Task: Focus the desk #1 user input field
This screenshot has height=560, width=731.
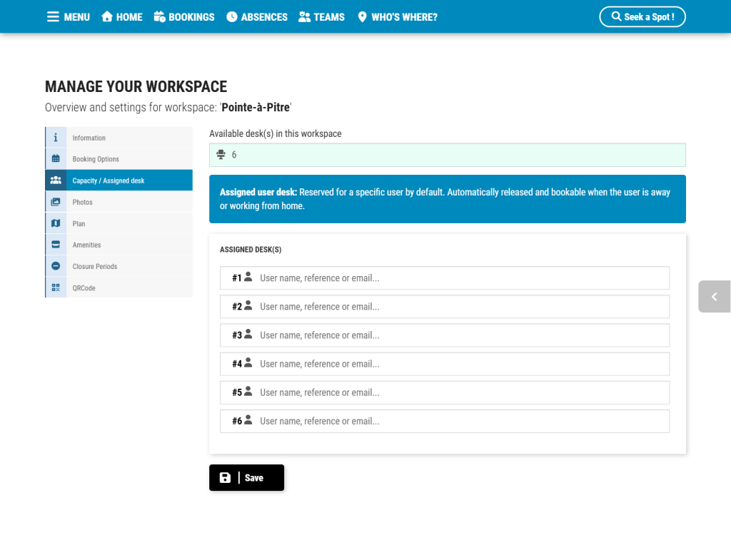Action: point(445,278)
